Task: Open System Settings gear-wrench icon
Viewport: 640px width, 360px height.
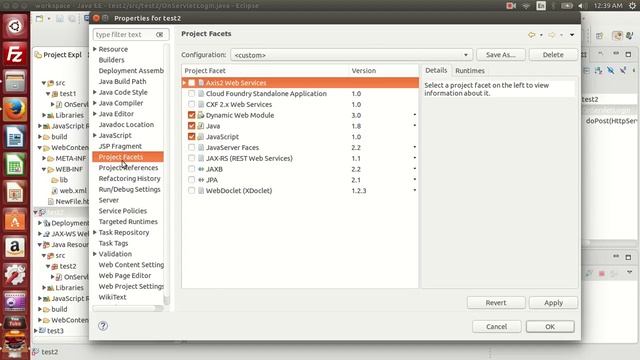Action: coord(15,275)
